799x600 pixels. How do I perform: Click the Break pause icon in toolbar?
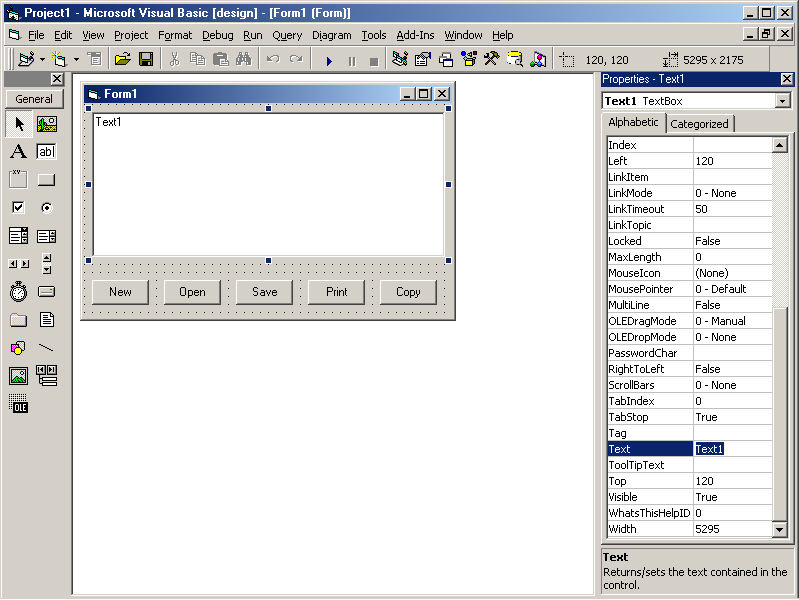pyautogui.click(x=352, y=61)
